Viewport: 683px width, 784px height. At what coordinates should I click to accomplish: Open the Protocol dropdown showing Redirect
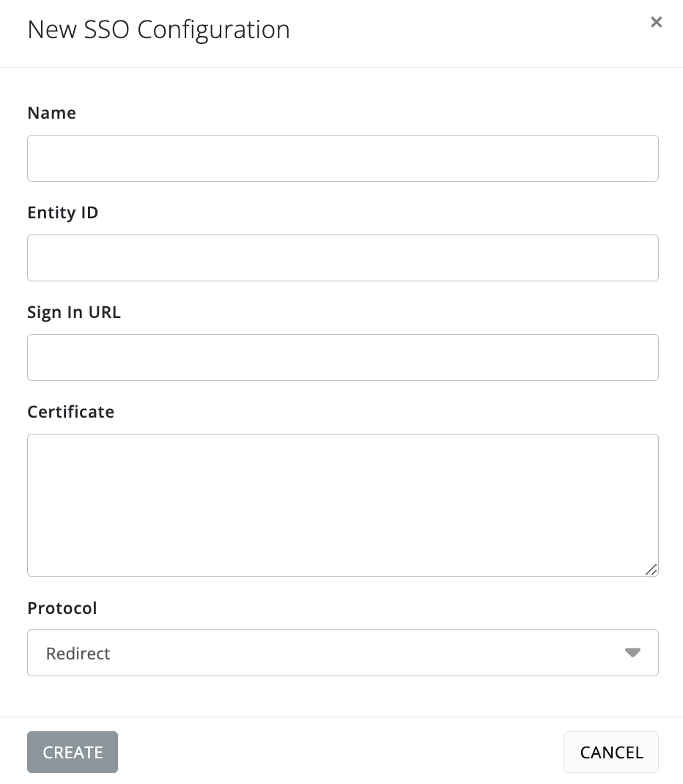[x=342, y=653]
